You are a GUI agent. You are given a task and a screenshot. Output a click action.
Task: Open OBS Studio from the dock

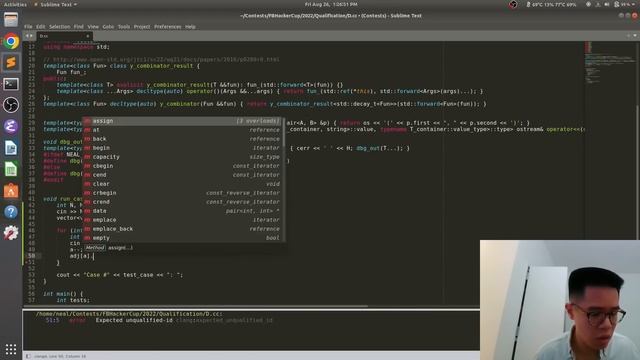click(11, 105)
